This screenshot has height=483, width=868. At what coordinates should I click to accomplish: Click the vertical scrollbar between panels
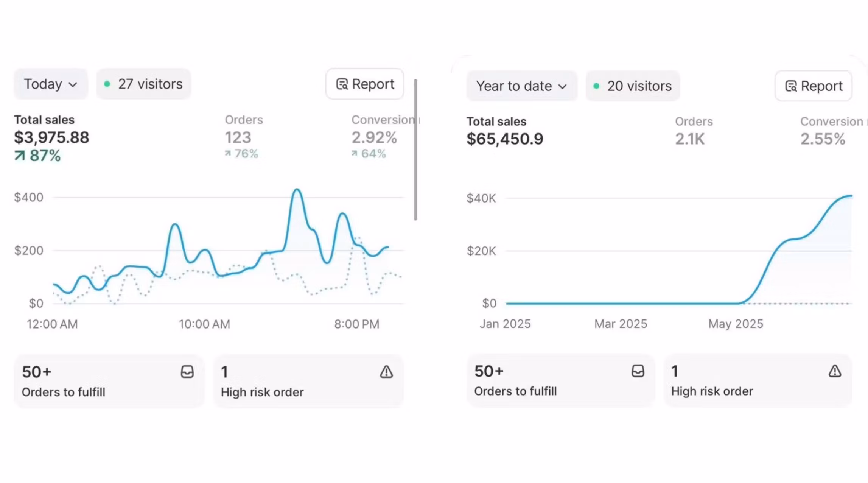[x=415, y=150]
